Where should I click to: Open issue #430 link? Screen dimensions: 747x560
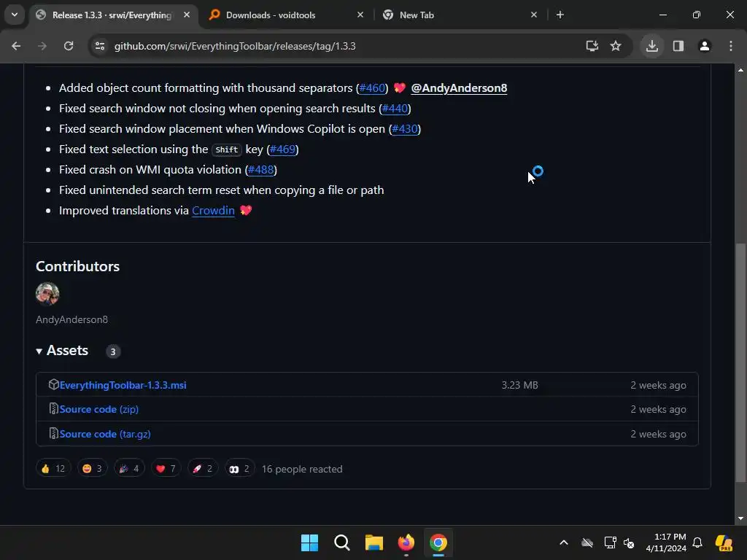[404, 129]
